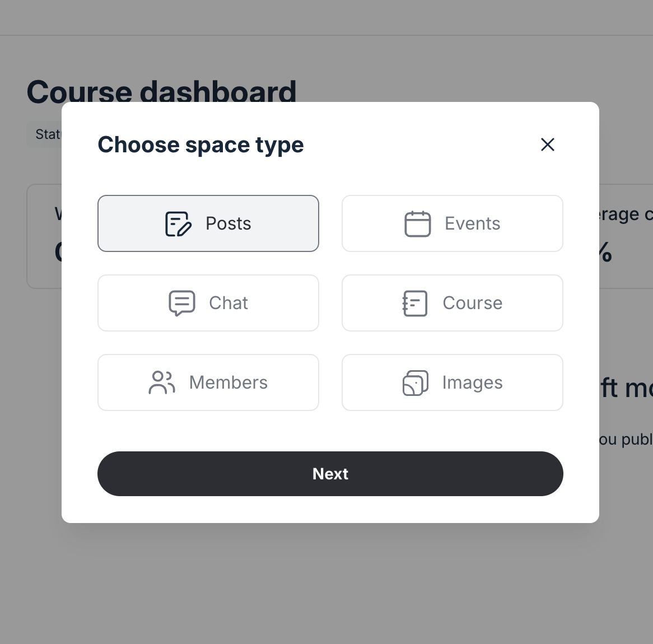Close the Choose space type dialog
Image resolution: width=653 pixels, height=644 pixels.
pyautogui.click(x=547, y=144)
